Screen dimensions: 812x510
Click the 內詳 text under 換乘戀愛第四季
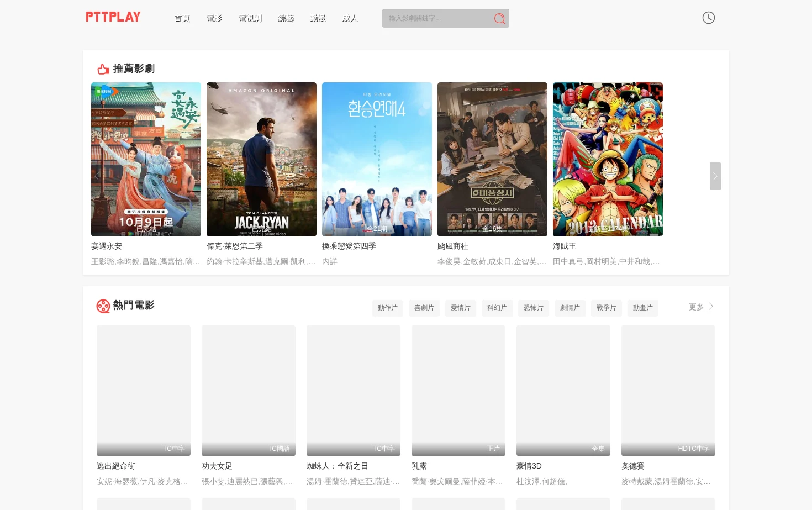coord(330,261)
